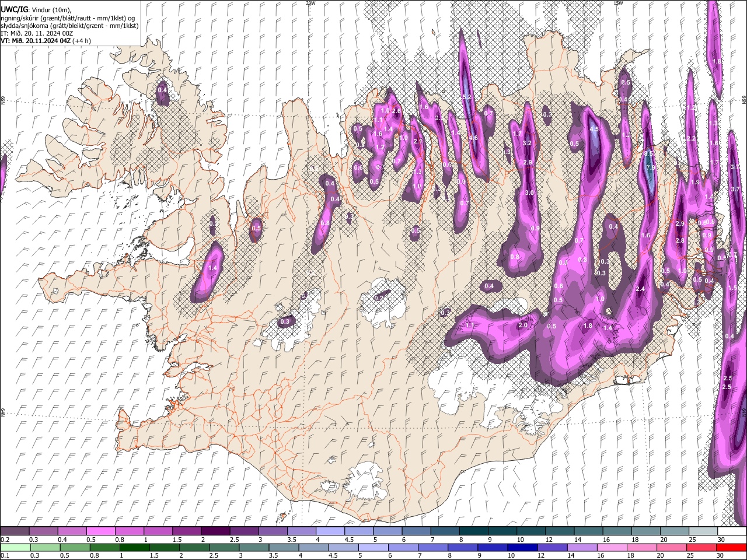Click the UWC/IG title text
The image size is (747, 560).
(x=13, y=10)
